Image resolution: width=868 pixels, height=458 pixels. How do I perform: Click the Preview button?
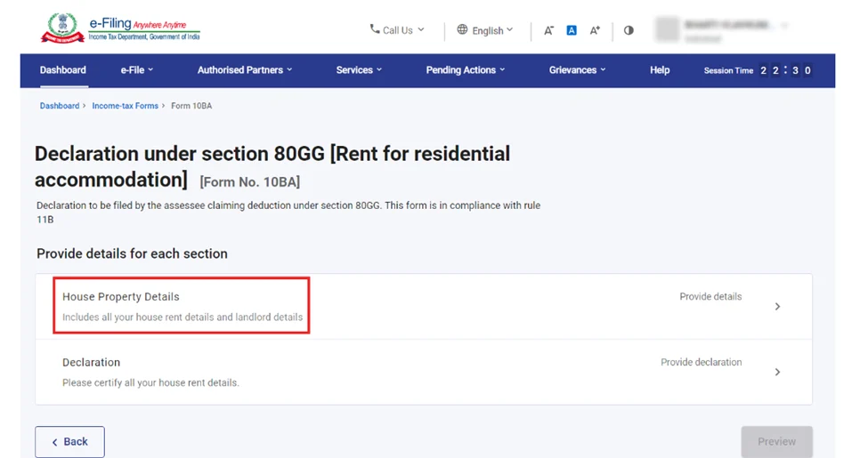click(x=776, y=441)
